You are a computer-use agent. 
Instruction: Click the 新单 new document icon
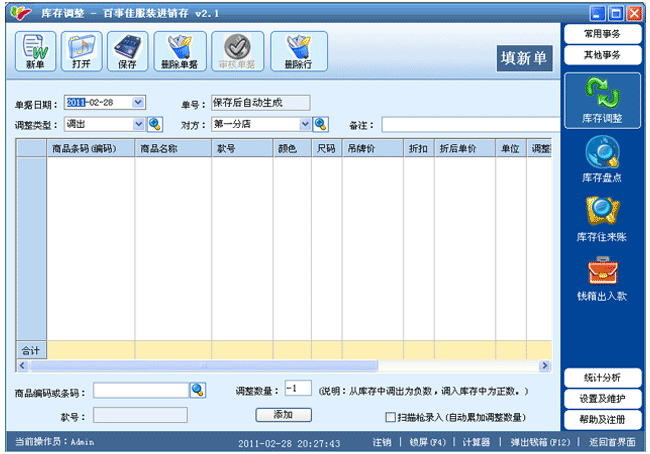[x=35, y=51]
